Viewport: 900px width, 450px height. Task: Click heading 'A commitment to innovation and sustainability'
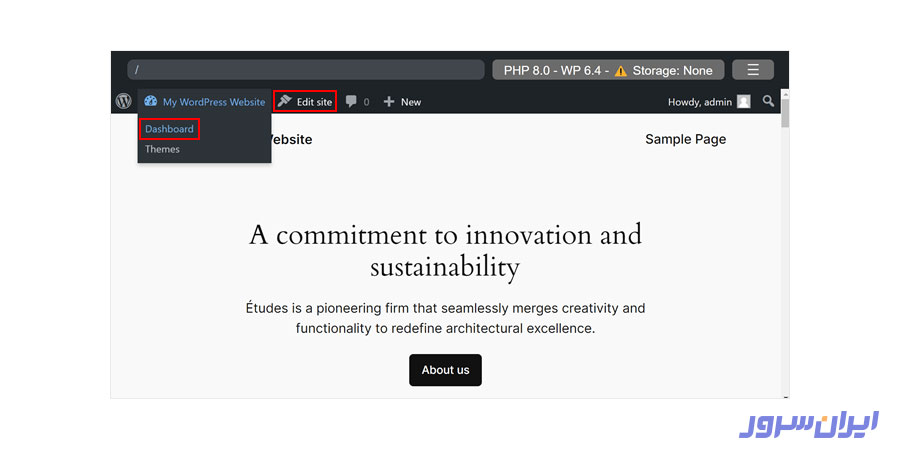point(445,251)
